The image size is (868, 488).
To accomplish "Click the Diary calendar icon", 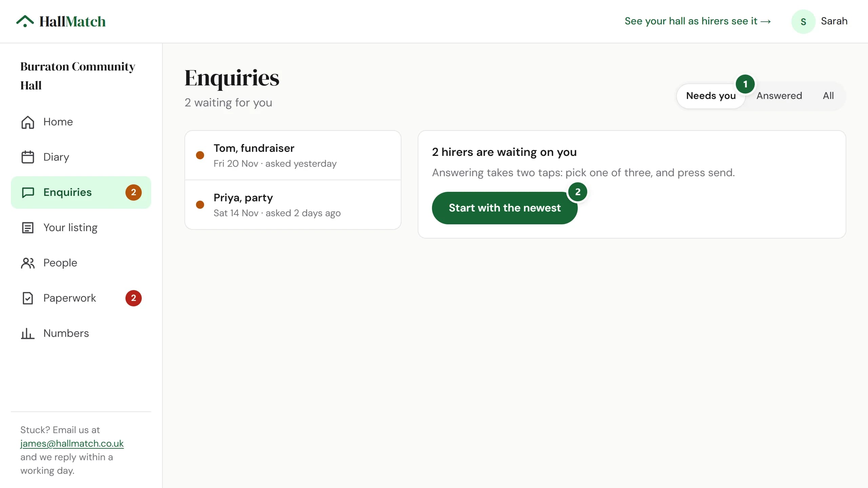I will tap(28, 157).
